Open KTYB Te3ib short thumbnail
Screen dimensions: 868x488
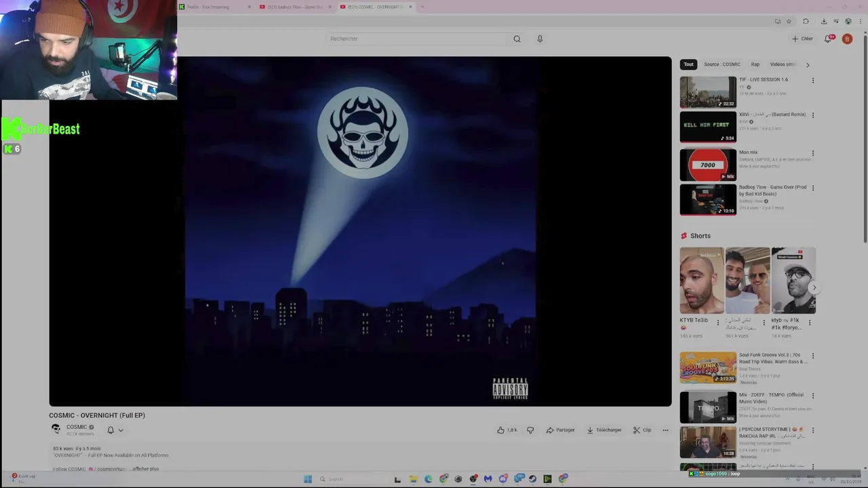click(x=702, y=281)
